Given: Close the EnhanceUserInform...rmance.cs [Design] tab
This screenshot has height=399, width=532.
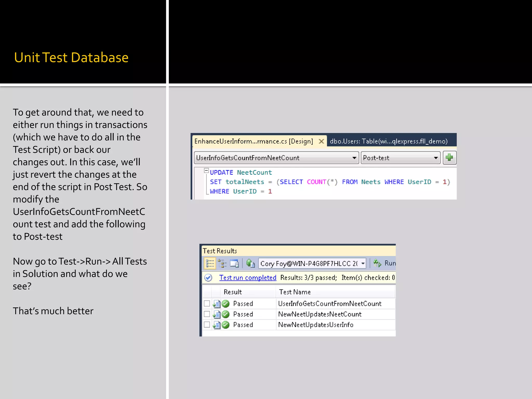Looking at the screenshot, I should tap(321, 141).
